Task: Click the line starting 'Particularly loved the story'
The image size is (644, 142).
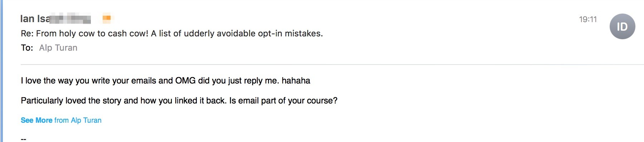Action: coord(179,101)
